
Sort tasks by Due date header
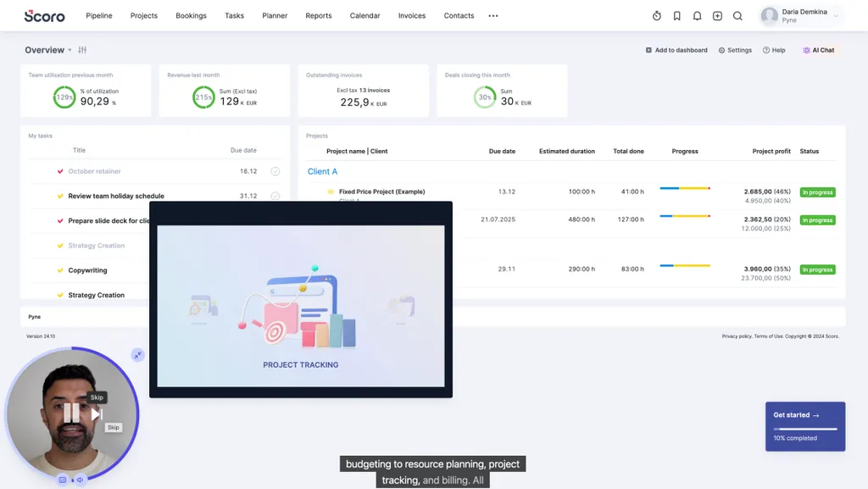243,151
